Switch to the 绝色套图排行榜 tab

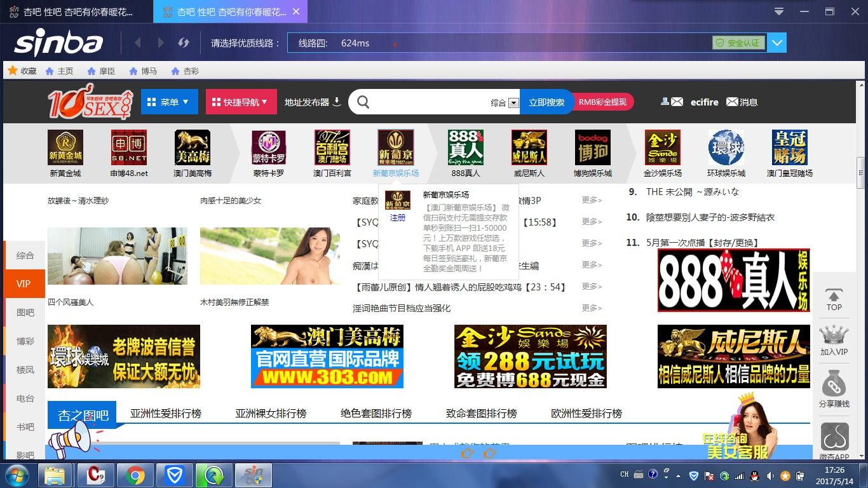click(376, 414)
